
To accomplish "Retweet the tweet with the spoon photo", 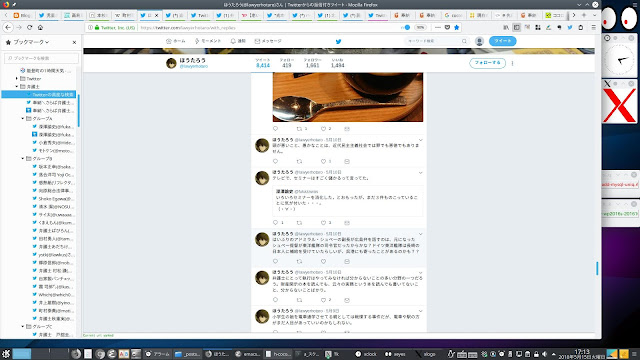I will tap(299, 129).
